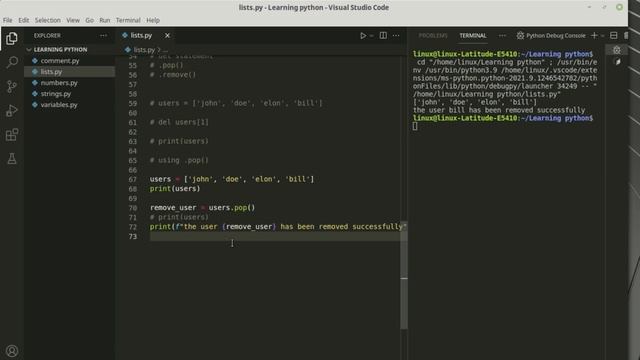Viewport: 640px width, 360px height.
Task: Close the lists.py editor tab
Action: (167, 36)
